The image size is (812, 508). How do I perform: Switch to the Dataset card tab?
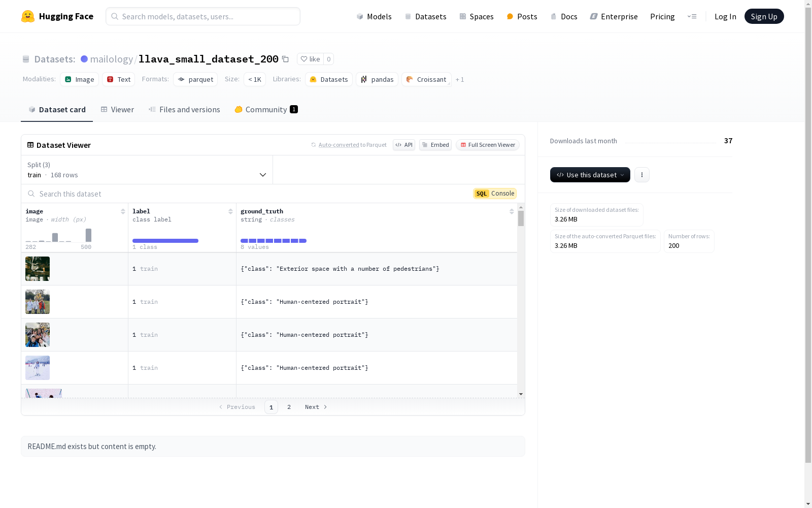(x=57, y=110)
